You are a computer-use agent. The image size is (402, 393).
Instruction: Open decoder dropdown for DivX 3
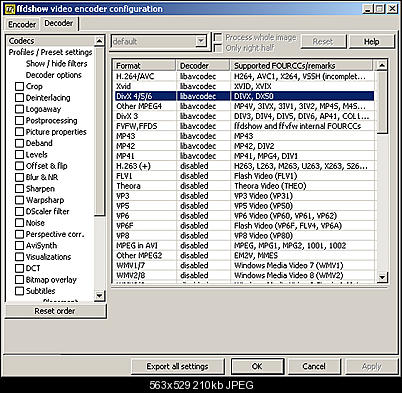point(203,116)
